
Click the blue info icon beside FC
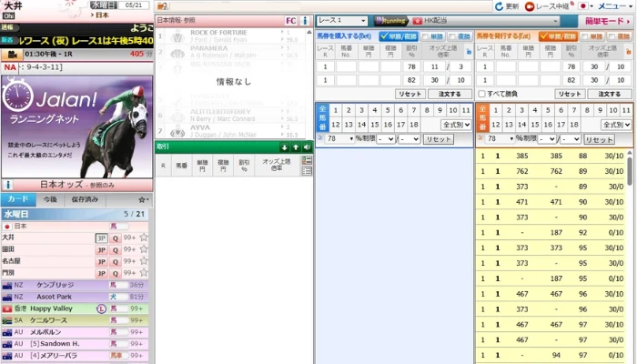coord(304,19)
